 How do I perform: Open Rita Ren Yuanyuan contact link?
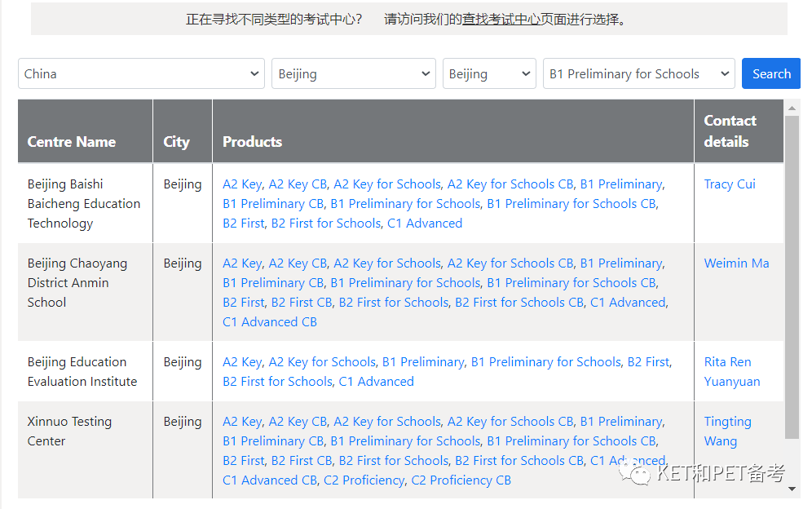(732, 372)
